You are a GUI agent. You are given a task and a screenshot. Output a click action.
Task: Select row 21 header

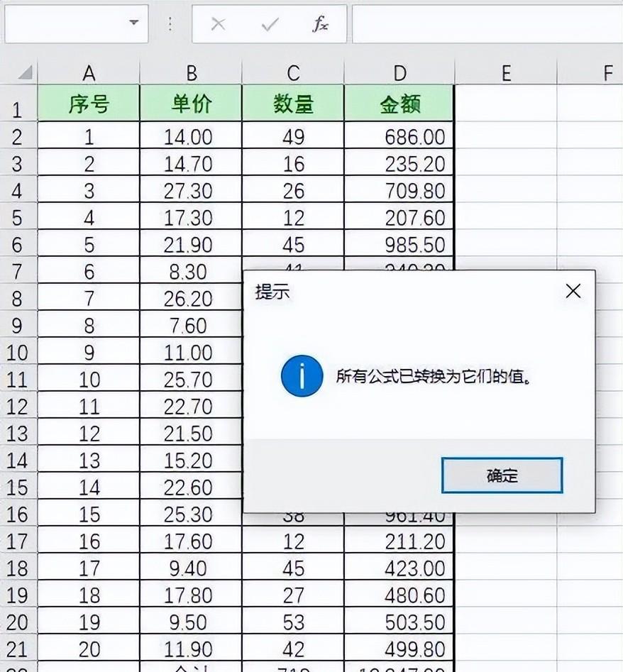pyautogui.click(x=17, y=649)
